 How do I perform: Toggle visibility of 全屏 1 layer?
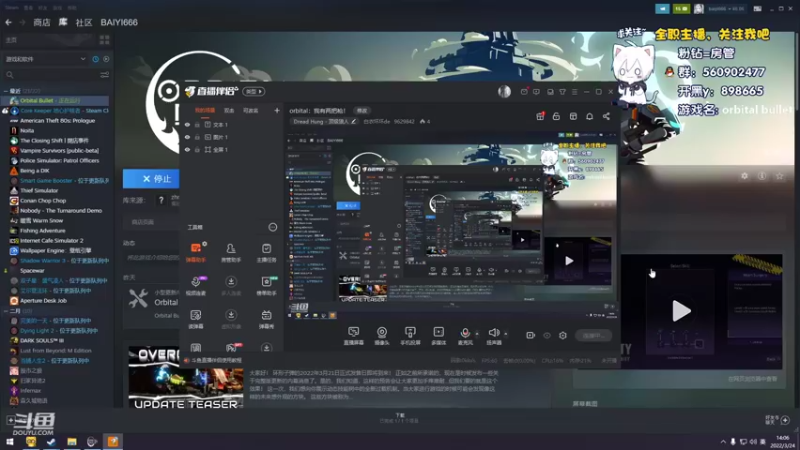tap(187, 150)
